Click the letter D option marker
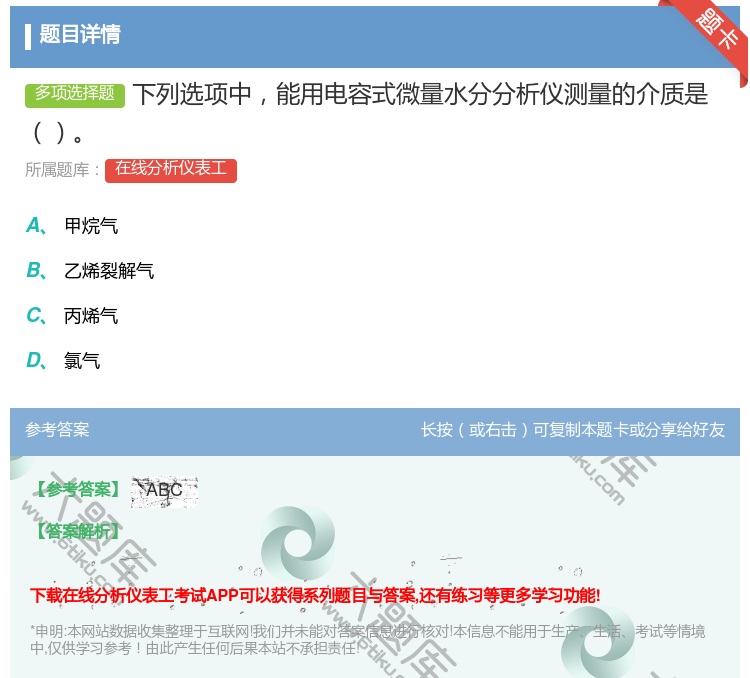Viewport: 750px width, 678px height. click(36, 360)
